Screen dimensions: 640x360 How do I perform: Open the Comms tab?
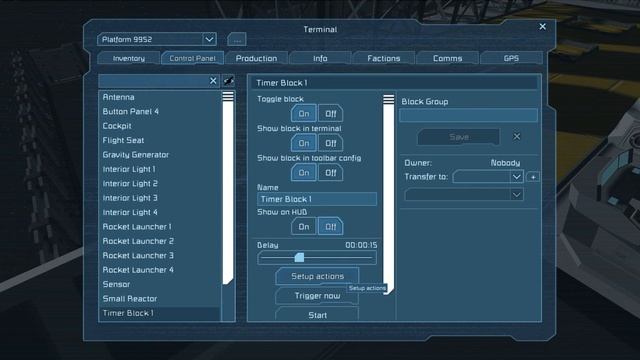[x=447, y=58]
